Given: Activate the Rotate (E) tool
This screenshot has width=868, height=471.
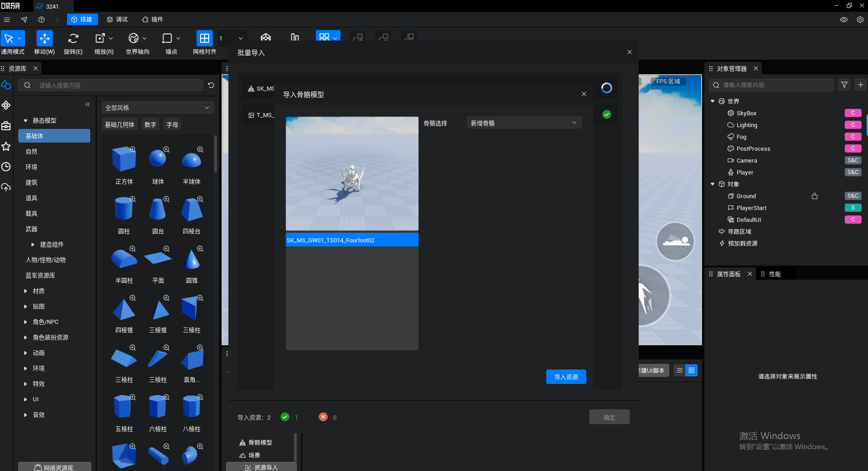Looking at the screenshot, I should [x=73, y=39].
